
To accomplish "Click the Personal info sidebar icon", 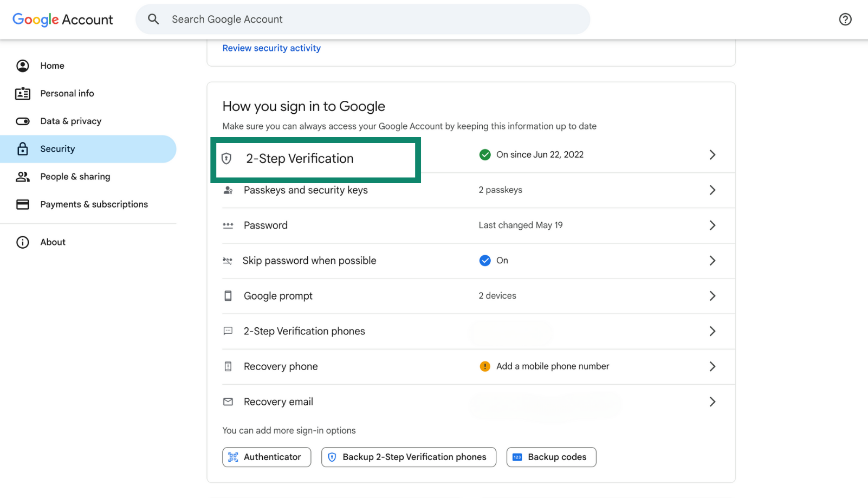I will click(22, 93).
